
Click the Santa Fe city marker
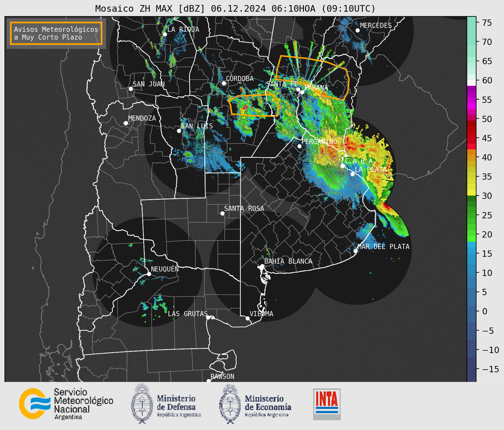[298, 89]
